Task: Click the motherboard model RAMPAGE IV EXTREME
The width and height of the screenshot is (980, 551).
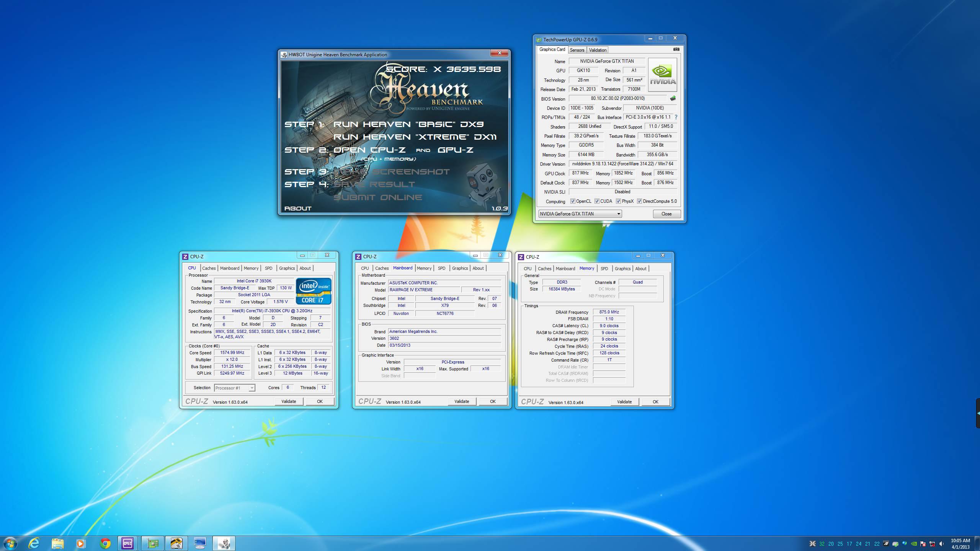Action: (424, 290)
